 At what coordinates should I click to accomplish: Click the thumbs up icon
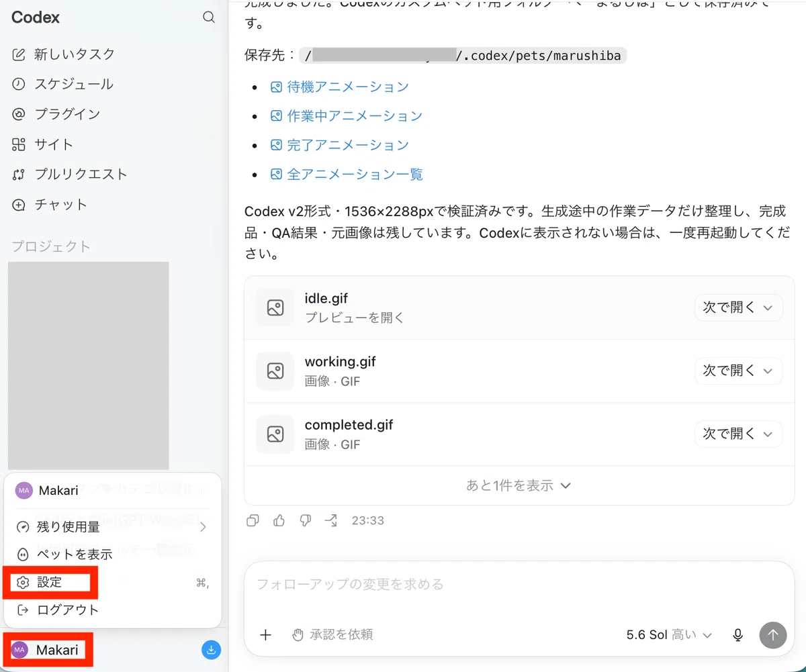pos(279,520)
